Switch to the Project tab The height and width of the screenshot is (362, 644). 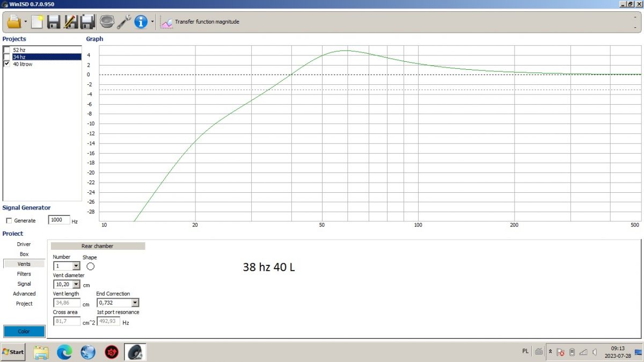[x=24, y=303]
